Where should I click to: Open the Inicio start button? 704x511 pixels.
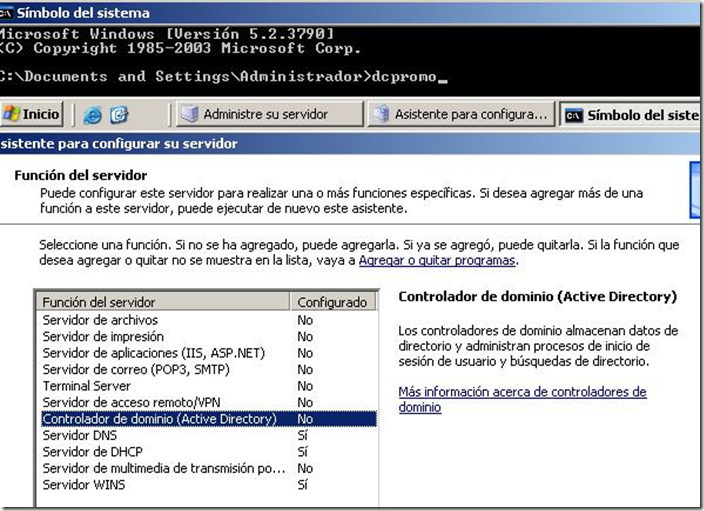[31, 114]
